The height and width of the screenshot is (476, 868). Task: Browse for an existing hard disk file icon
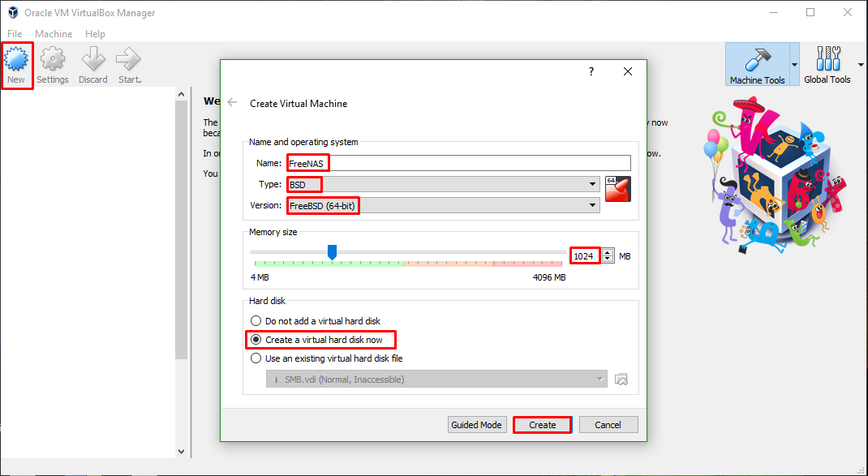coord(621,380)
